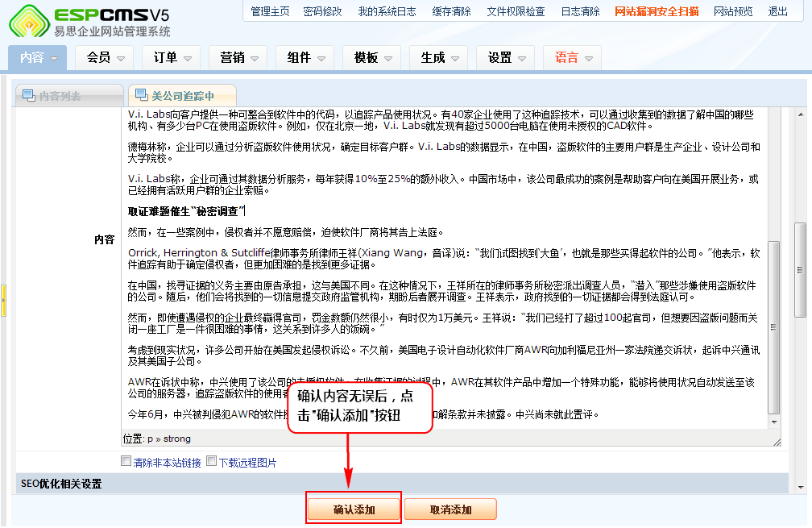This screenshot has width=812, height=528.
Task: Open the 语言 dropdown menu
Action: click(x=572, y=57)
